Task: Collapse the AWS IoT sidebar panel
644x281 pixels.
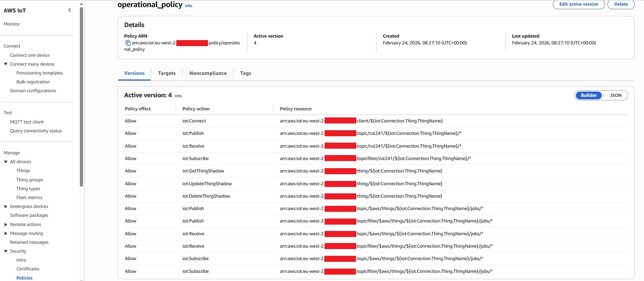Action: [x=70, y=10]
